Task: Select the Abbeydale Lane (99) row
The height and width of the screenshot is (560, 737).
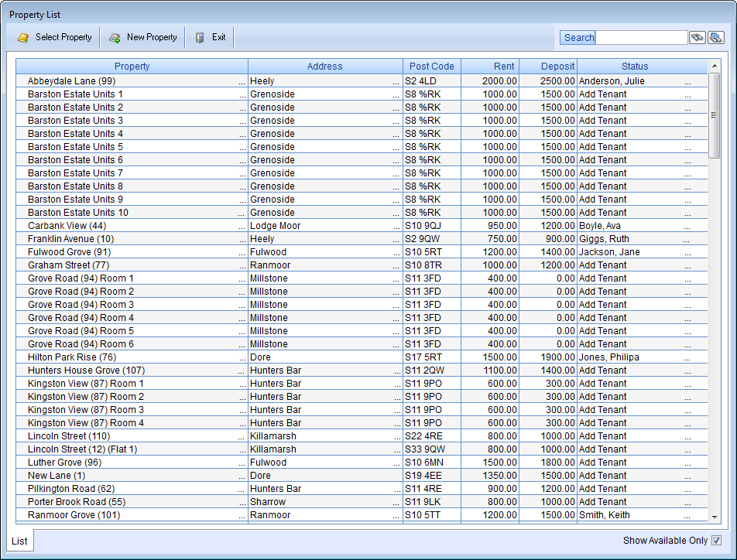Action: coord(362,80)
